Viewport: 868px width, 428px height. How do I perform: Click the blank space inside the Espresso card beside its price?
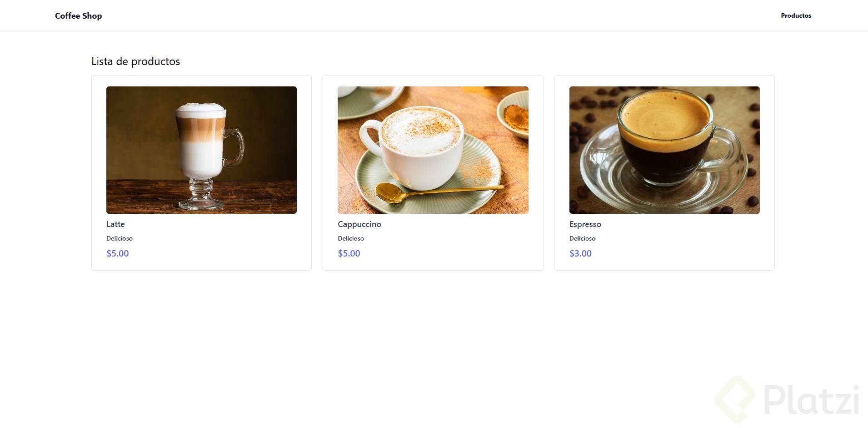[677, 253]
